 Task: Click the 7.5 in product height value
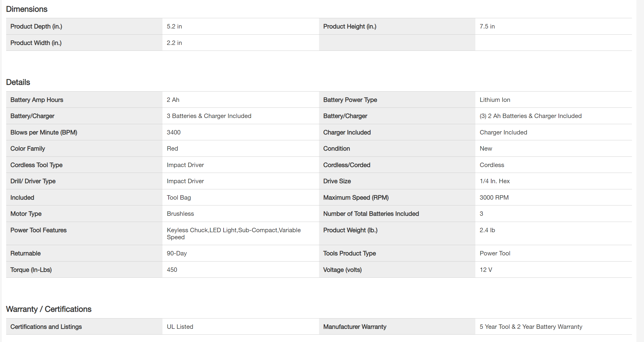(487, 26)
